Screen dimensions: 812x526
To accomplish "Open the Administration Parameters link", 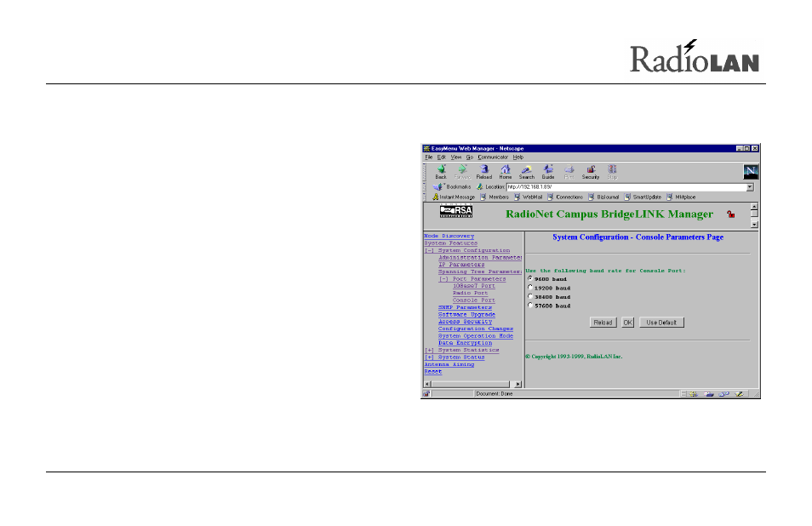I will [x=480, y=257].
